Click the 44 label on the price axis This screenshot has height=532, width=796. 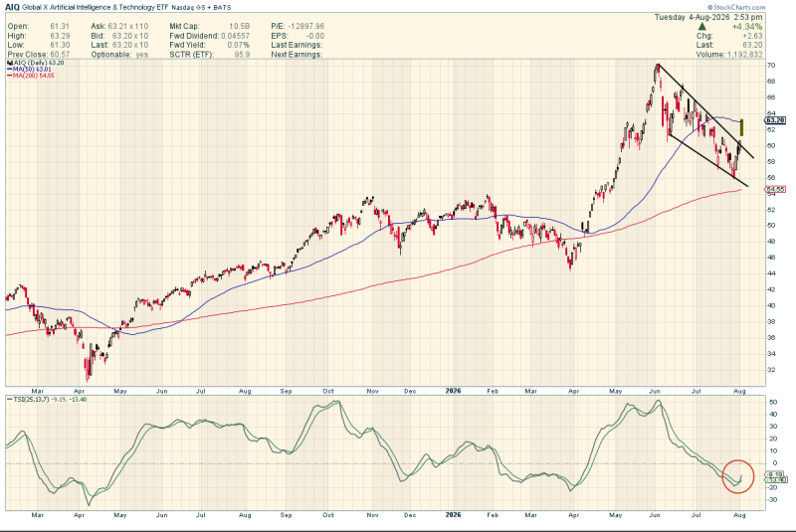tap(770, 273)
